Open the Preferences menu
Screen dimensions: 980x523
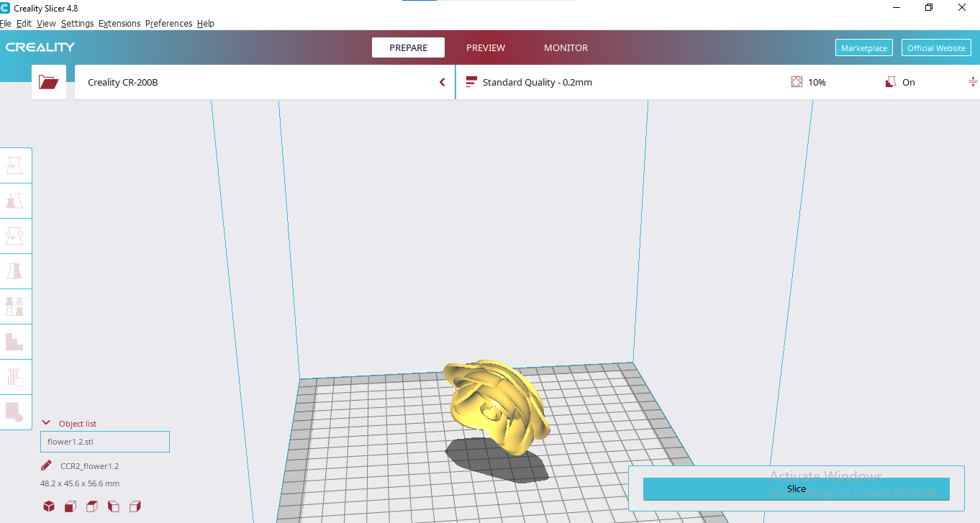click(x=168, y=23)
